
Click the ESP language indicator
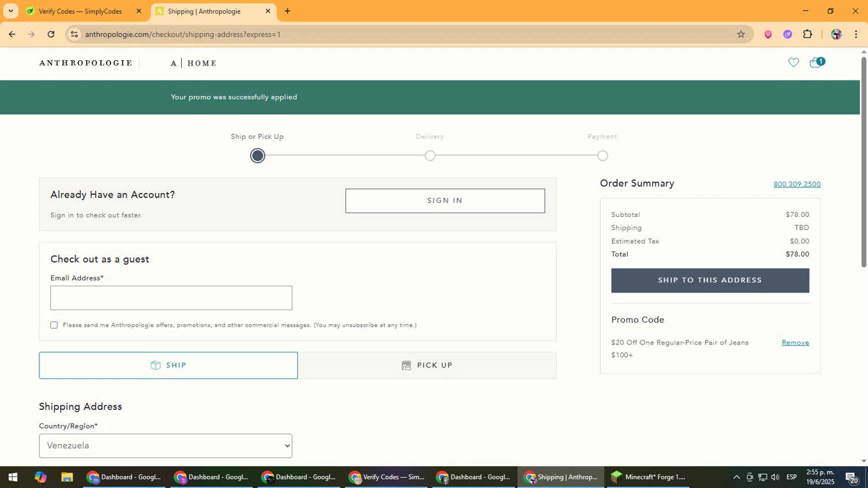click(792, 477)
